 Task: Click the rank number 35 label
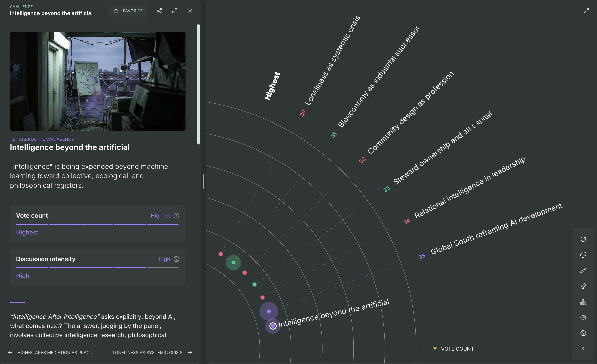tap(422, 256)
